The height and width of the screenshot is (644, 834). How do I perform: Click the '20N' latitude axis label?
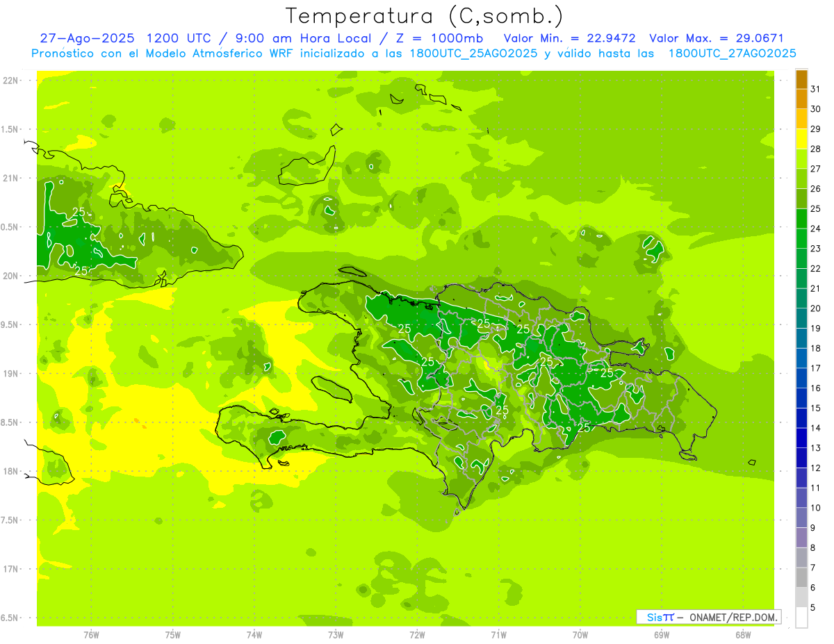coord(10,276)
